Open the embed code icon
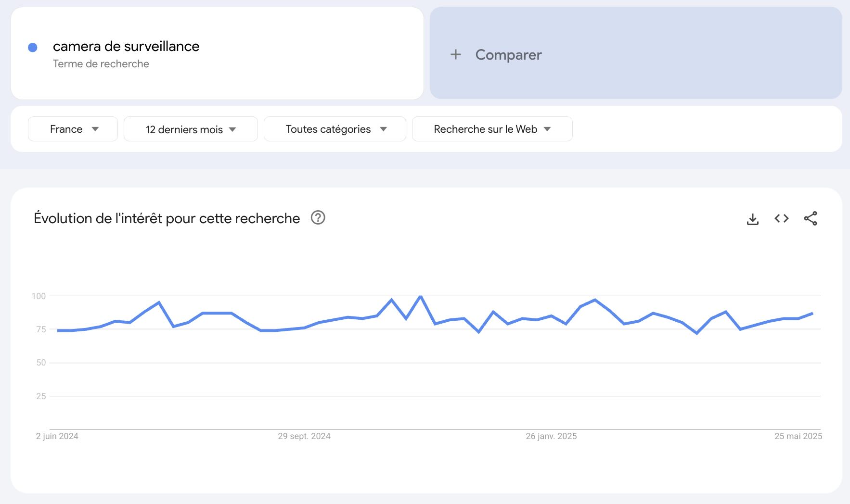The width and height of the screenshot is (850, 504). [782, 218]
